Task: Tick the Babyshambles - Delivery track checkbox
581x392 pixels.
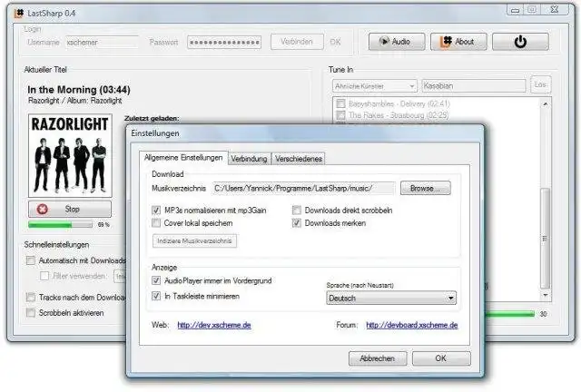Action: tap(341, 103)
